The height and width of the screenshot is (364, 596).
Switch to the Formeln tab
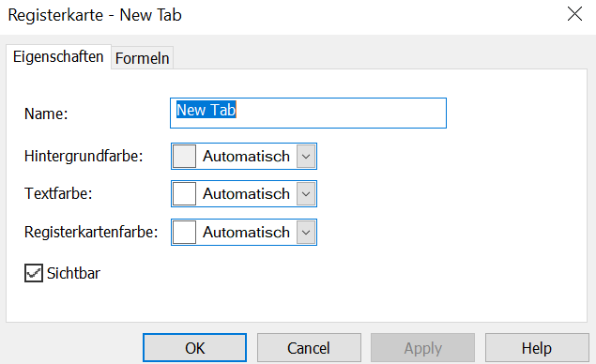tap(143, 58)
